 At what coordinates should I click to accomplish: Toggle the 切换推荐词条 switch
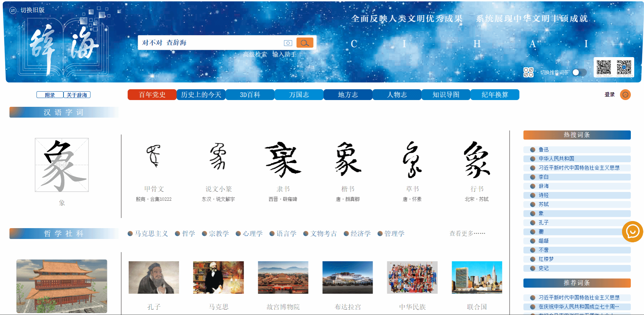(579, 72)
